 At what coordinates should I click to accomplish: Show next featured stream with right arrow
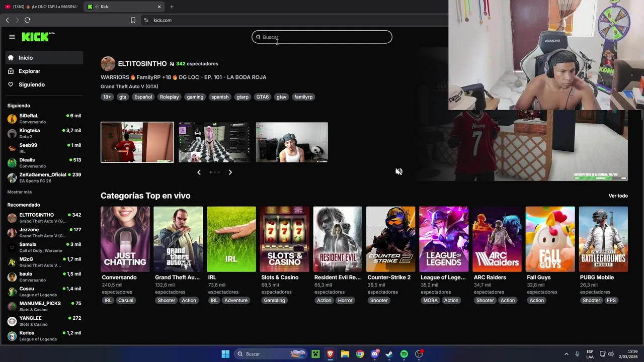click(x=230, y=172)
